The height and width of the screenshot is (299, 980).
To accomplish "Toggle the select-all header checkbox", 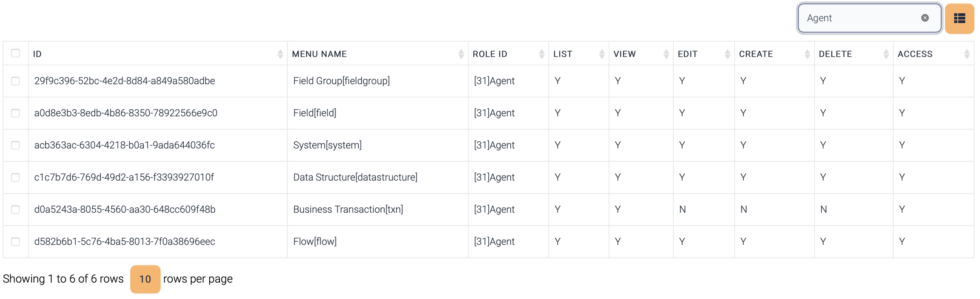I will 16,53.
